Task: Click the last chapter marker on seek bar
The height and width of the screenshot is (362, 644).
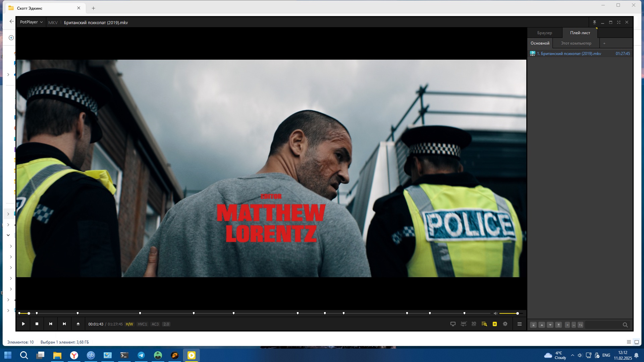Action: pyautogui.click(x=464, y=313)
